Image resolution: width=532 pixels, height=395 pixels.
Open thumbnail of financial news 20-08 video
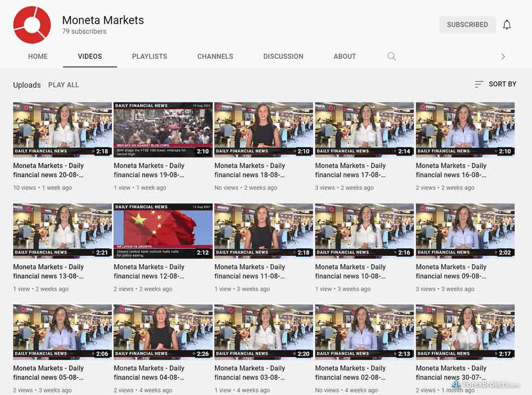click(x=62, y=130)
